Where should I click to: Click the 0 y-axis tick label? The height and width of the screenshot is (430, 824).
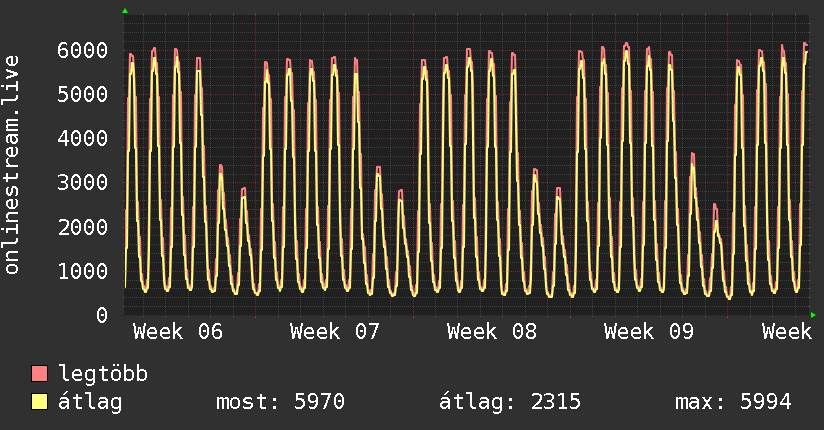pyautogui.click(x=101, y=315)
